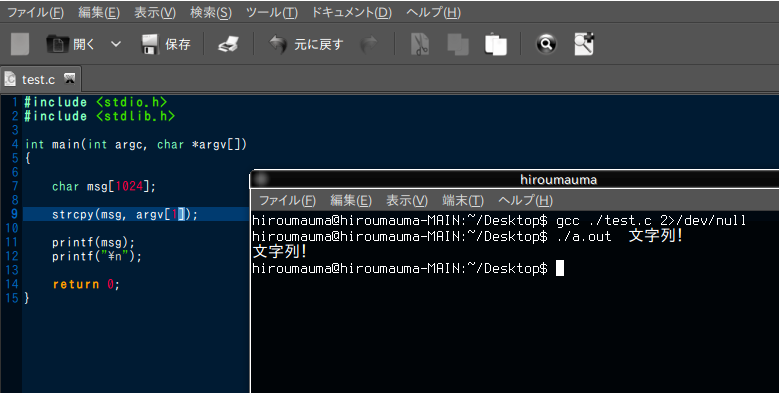Click line number 9 in the gutter
The height and width of the screenshot is (393, 779).
coord(14,214)
